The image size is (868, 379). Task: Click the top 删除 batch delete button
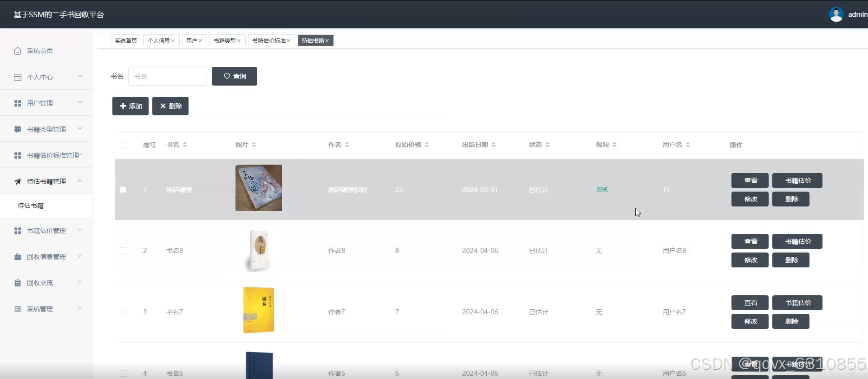tap(170, 106)
